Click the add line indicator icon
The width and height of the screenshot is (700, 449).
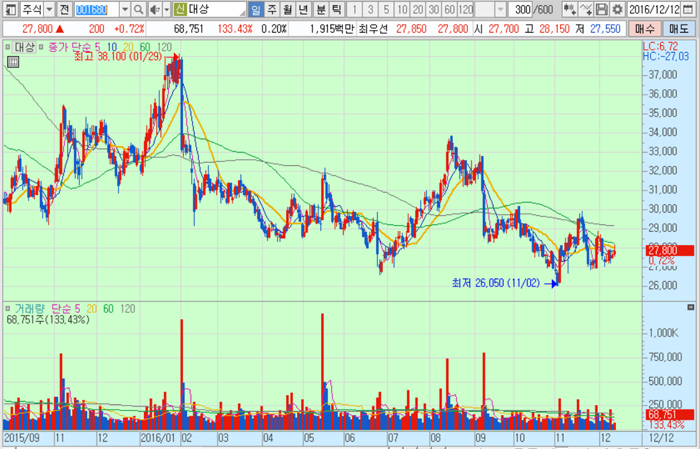586,9
